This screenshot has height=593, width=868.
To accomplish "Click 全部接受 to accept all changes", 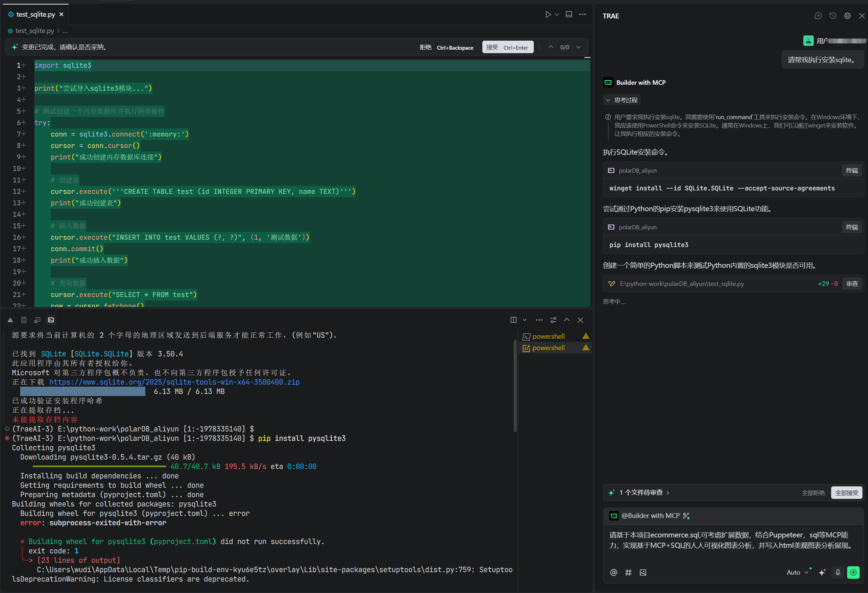I will click(x=846, y=493).
